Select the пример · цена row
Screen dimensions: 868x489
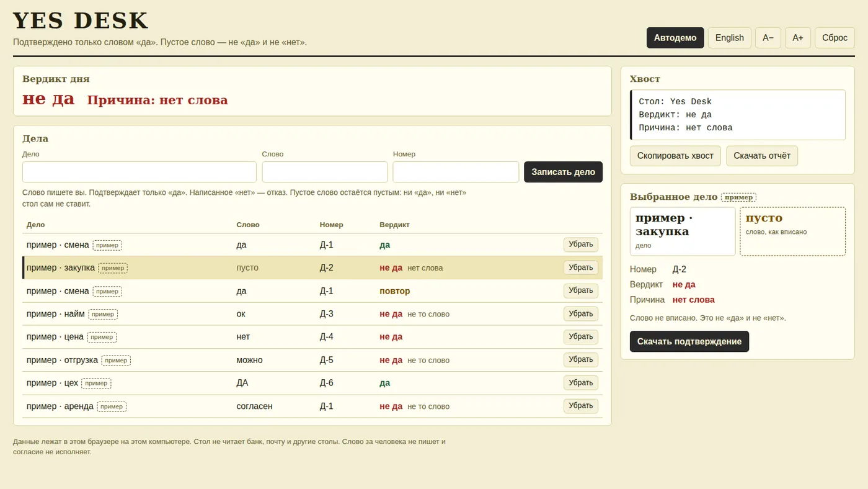(312, 337)
